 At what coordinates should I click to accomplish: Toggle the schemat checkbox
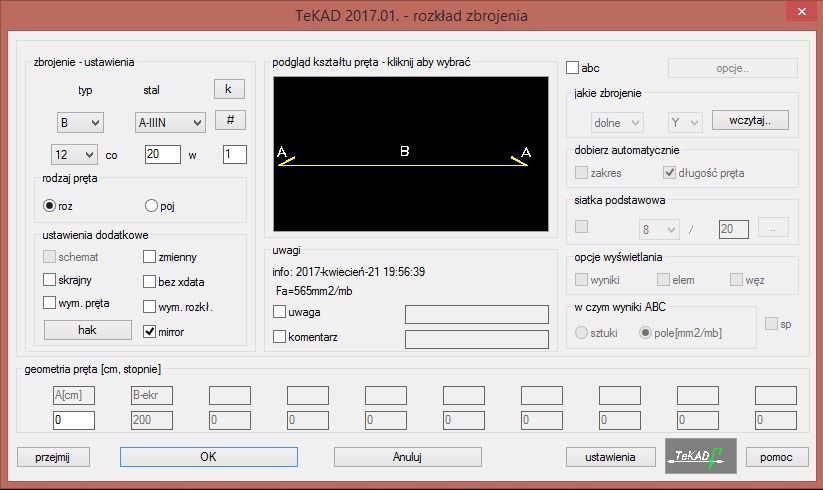click(49, 257)
